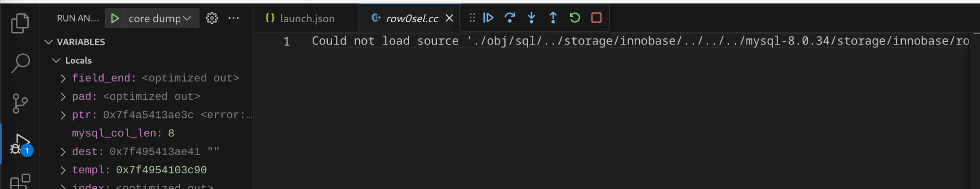Restart the debugging session

[575, 18]
